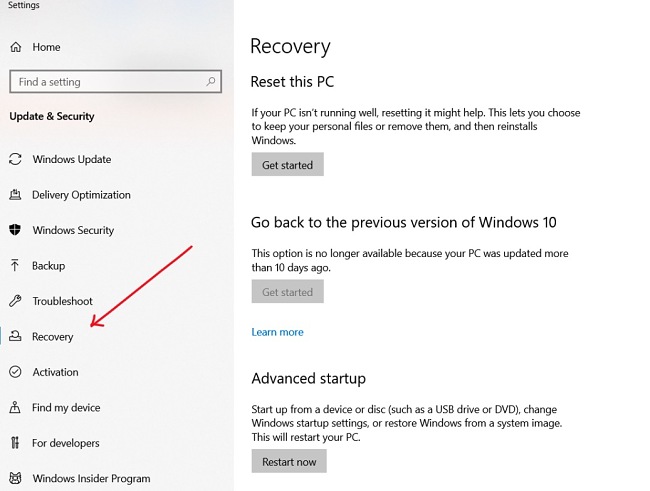Viewport: 650px width, 491px height.
Task: Click the Go back to previous version heading
Action: point(403,223)
